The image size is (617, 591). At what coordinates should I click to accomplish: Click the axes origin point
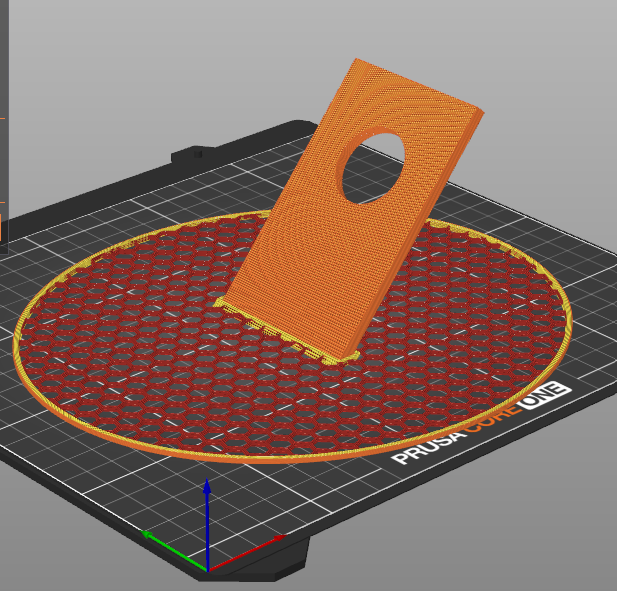pos(207,570)
